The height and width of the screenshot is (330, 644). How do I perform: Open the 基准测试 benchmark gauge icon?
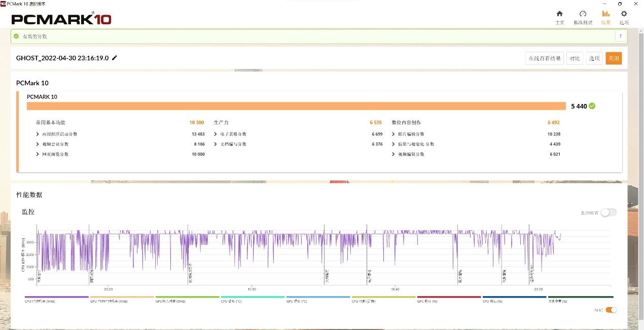click(x=583, y=14)
